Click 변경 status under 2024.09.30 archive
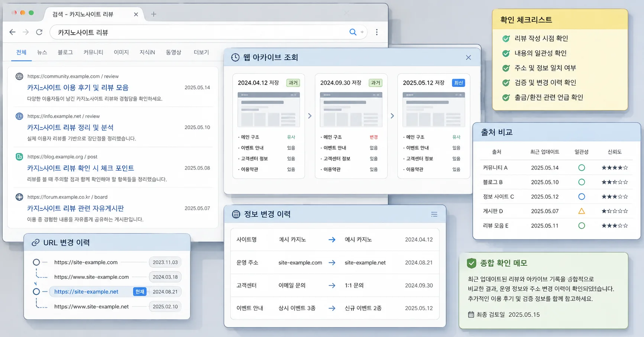 [x=373, y=137]
